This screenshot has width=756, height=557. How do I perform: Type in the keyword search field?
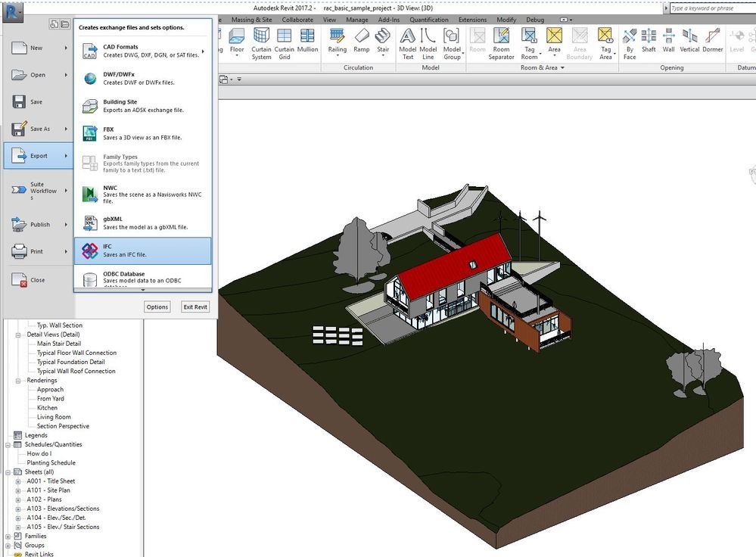713,8
